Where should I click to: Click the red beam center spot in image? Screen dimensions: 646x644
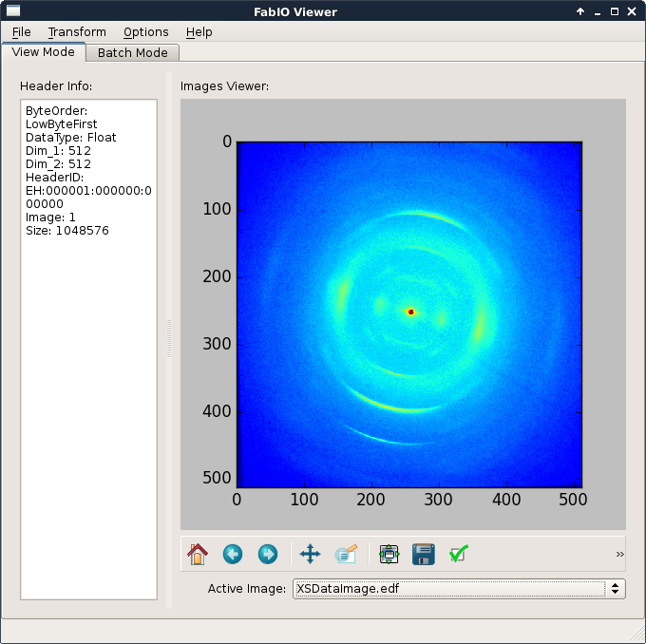click(411, 312)
